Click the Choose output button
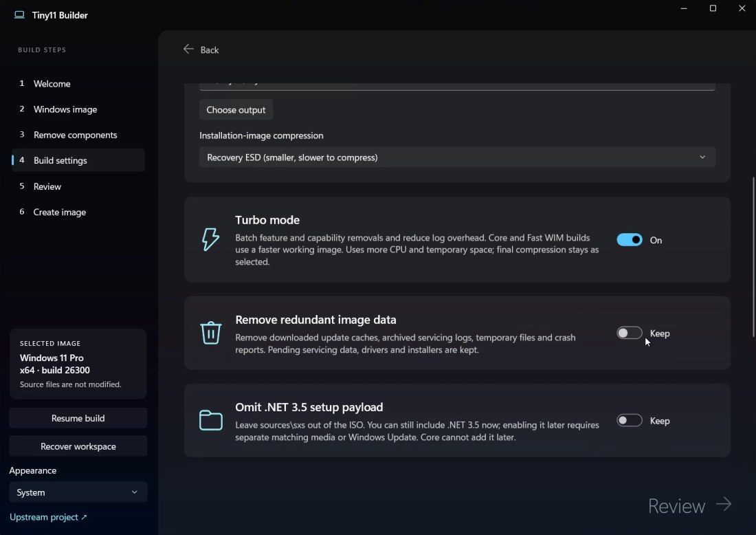 236,109
